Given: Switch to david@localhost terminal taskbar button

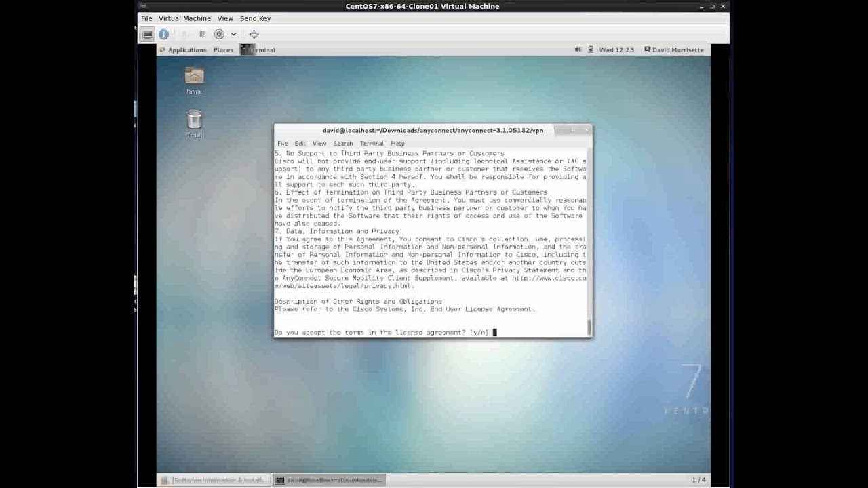Looking at the screenshot, I should coord(330,480).
